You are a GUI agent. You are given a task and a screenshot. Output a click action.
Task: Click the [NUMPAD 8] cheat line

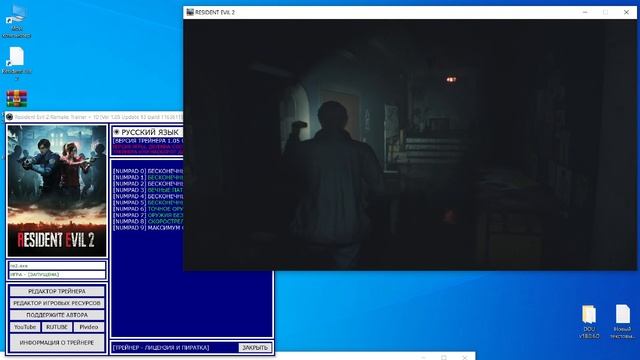[x=148, y=221]
